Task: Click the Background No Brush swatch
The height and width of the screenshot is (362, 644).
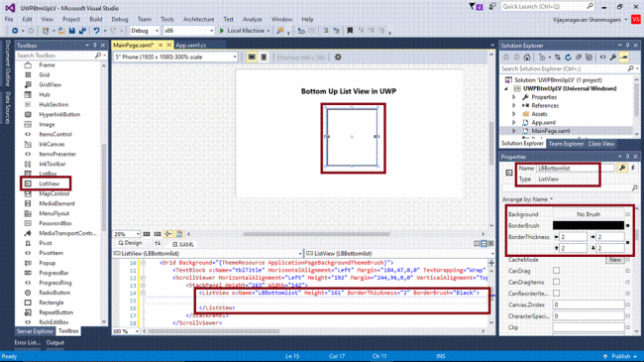Action: click(x=589, y=214)
